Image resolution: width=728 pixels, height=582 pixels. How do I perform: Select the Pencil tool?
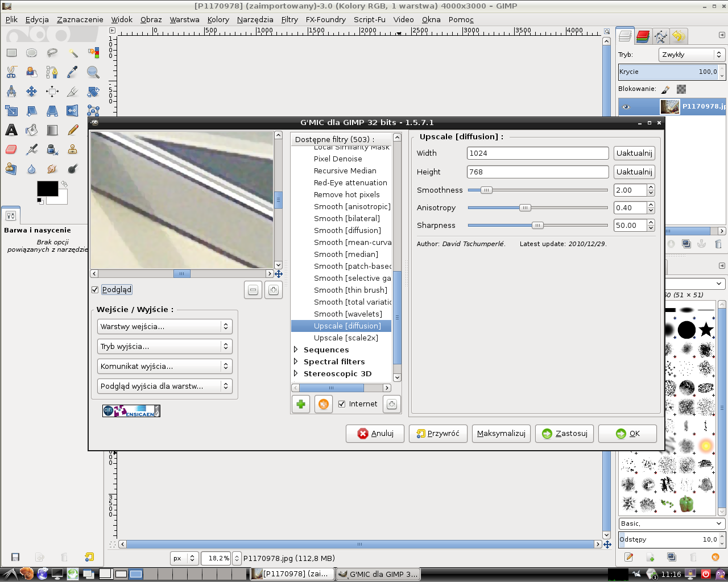tap(73, 130)
